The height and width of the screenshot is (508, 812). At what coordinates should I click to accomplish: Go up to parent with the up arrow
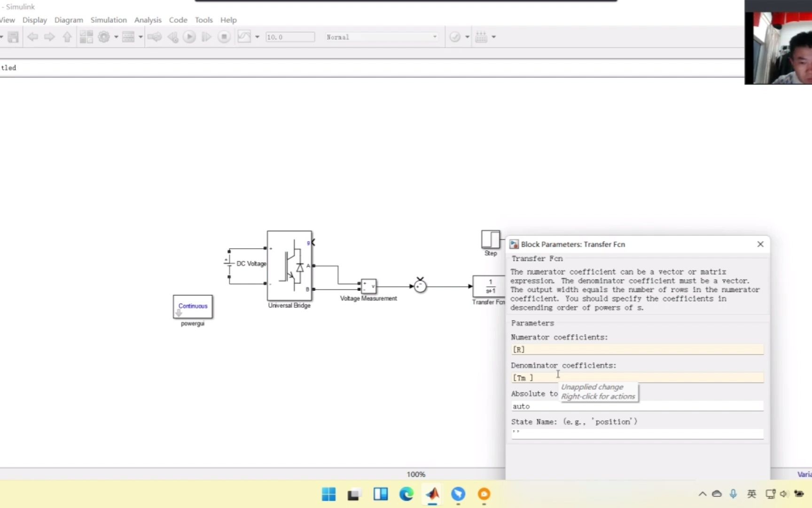(x=67, y=37)
